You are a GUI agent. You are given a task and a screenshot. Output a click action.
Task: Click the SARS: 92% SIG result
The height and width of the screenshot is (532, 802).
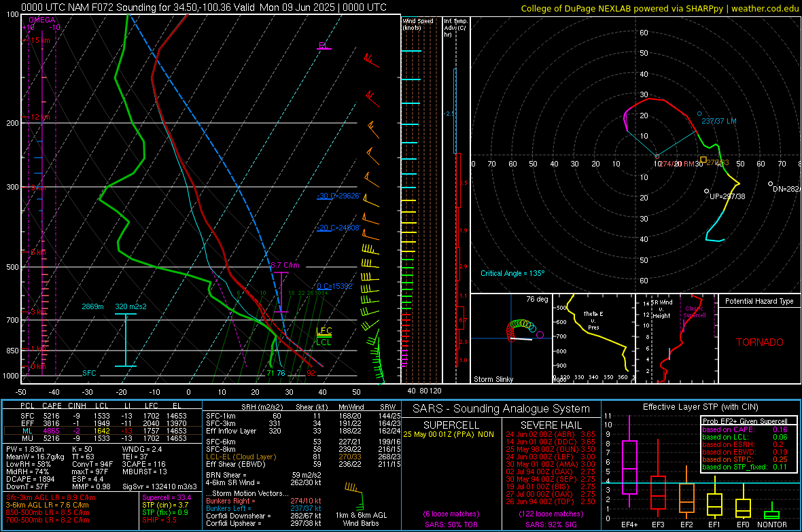[551, 525]
